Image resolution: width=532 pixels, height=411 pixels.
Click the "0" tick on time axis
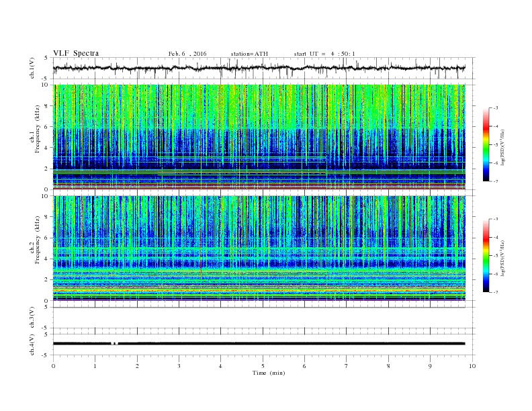tap(53, 366)
